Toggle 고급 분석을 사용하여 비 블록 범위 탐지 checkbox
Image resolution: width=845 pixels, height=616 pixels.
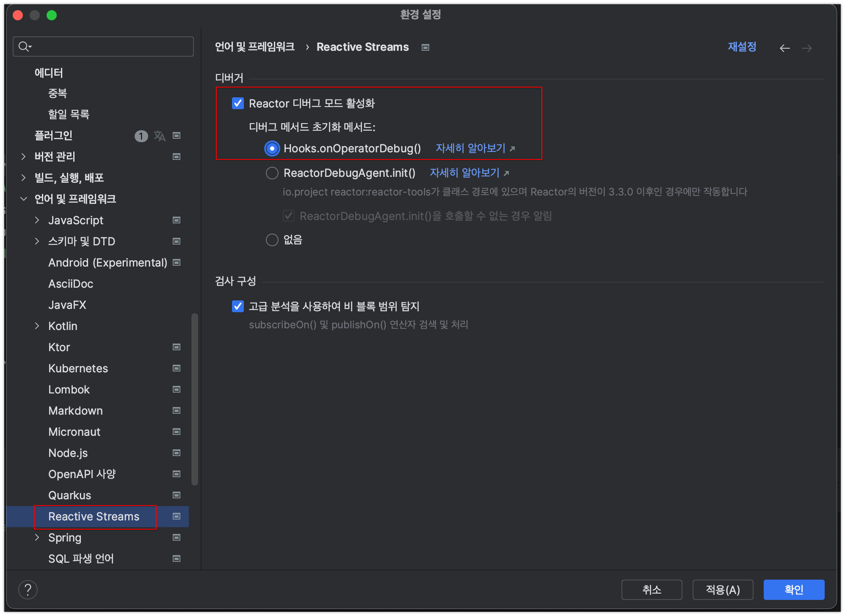(x=238, y=306)
